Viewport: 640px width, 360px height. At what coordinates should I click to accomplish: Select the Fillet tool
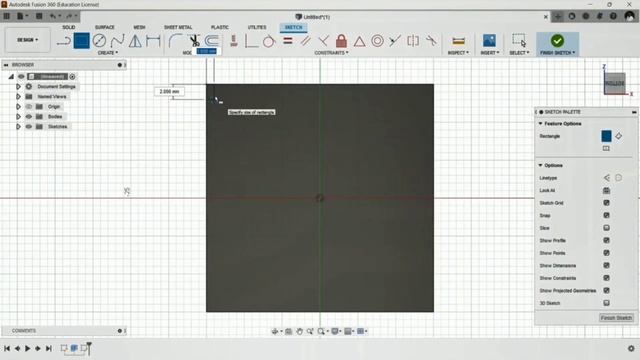176,41
